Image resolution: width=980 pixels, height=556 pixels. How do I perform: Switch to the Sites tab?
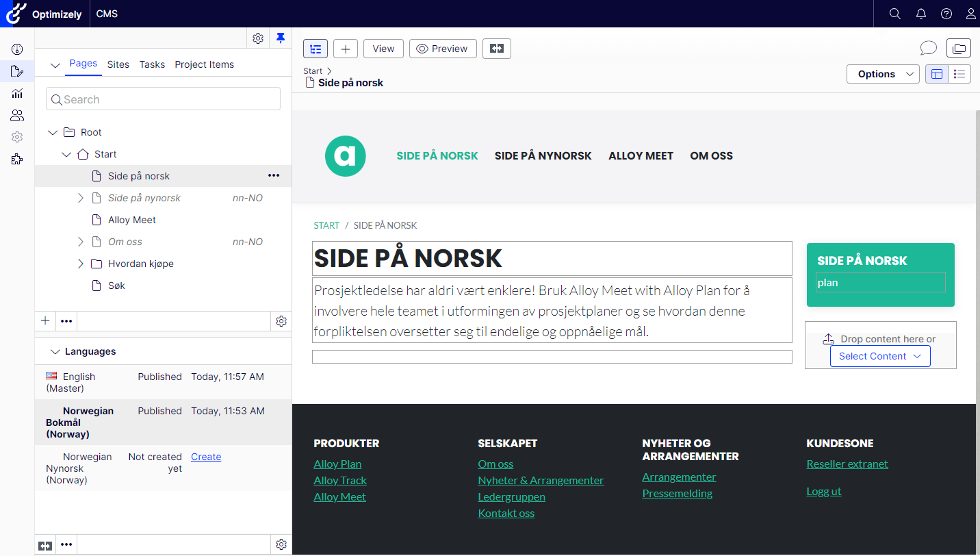pos(118,64)
